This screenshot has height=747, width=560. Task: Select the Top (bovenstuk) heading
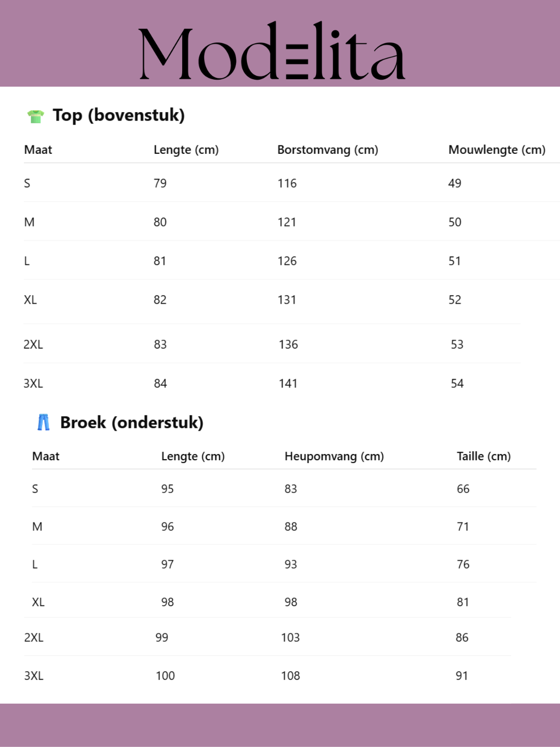(118, 115)
